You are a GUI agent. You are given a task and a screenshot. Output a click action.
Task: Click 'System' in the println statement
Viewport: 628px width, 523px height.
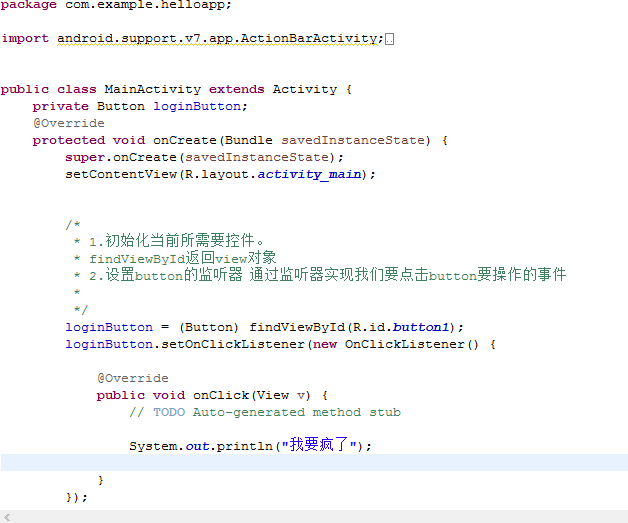tap(153, 446)
